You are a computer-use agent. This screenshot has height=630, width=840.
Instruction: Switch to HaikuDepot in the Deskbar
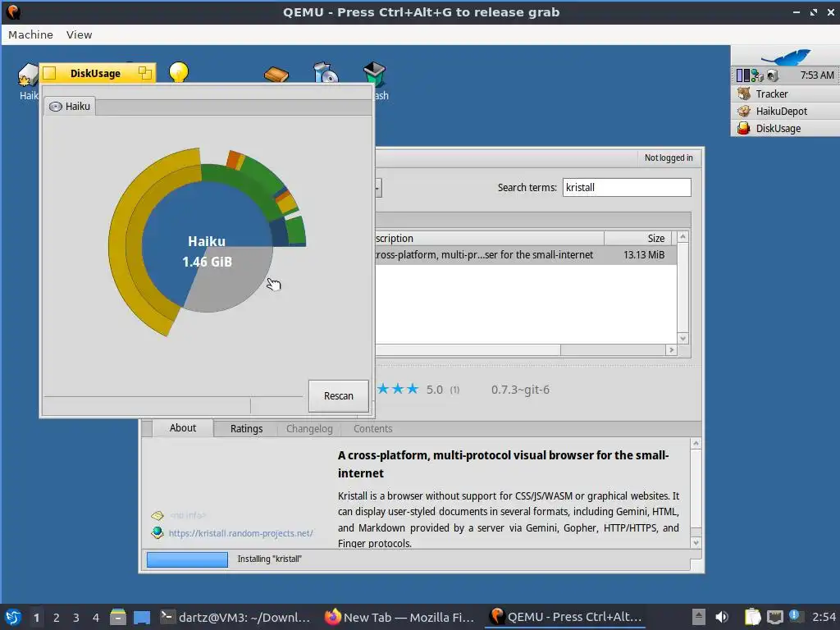click(x=786, y=111)
